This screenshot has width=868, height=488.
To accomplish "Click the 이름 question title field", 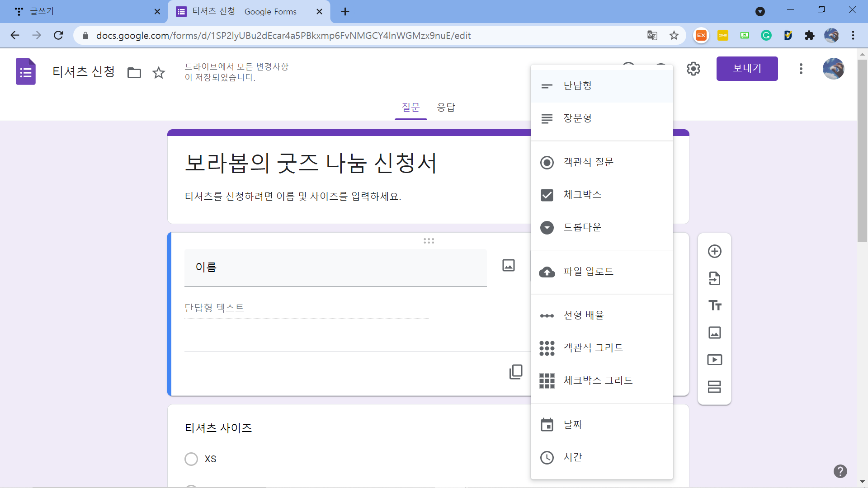I will coord(335,267).
